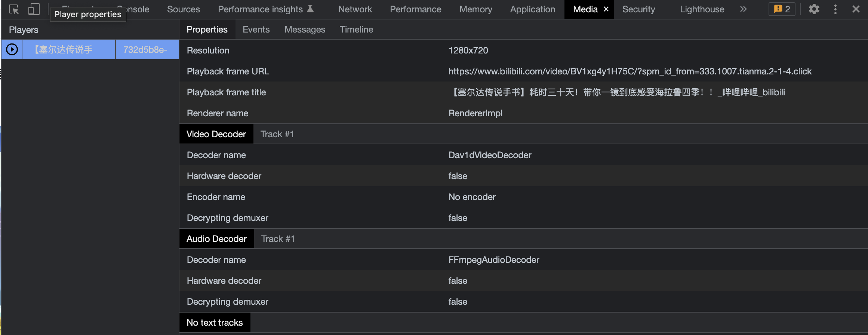Select video Track #1 tab
868x335 pixels.
click(277, 134)
